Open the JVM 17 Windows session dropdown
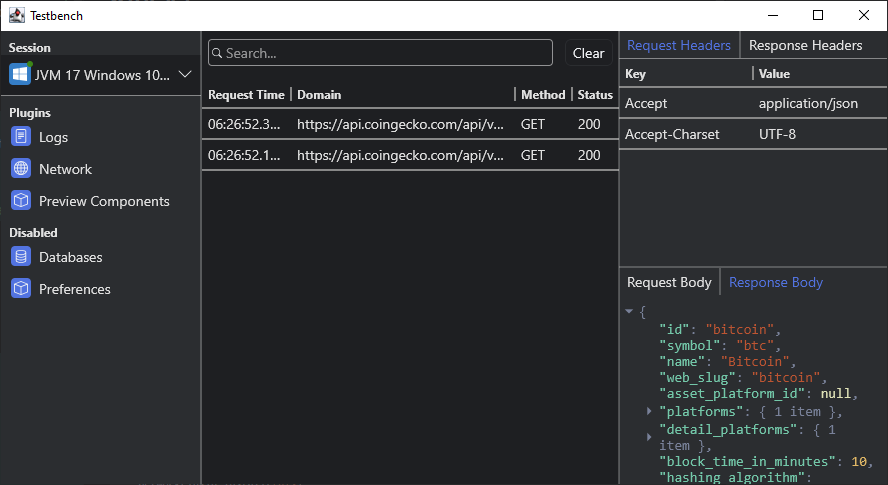The width and height of the screenshot is (888, 485). click(x=184, y=75)
